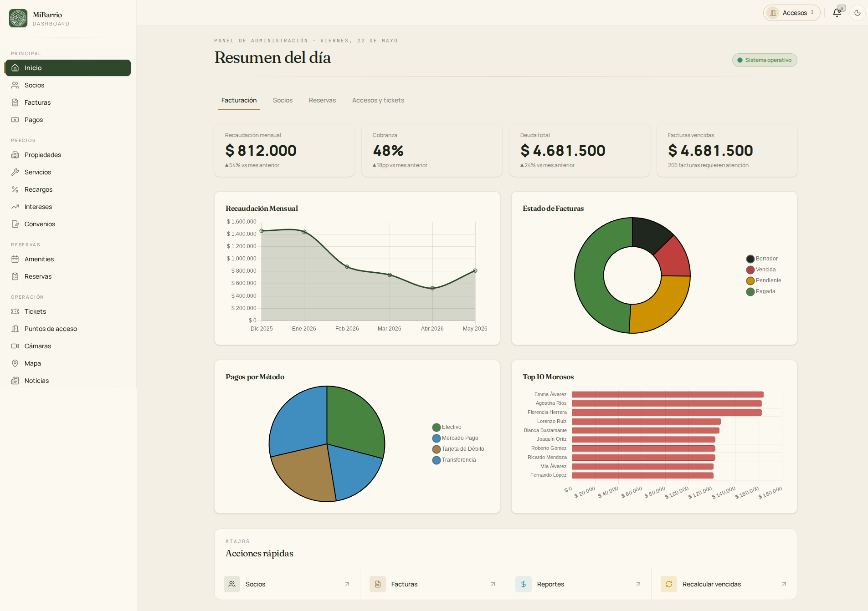Screen dimensions: 868x611
Task: Click the Amenities calendar icon
Action: 15,259
